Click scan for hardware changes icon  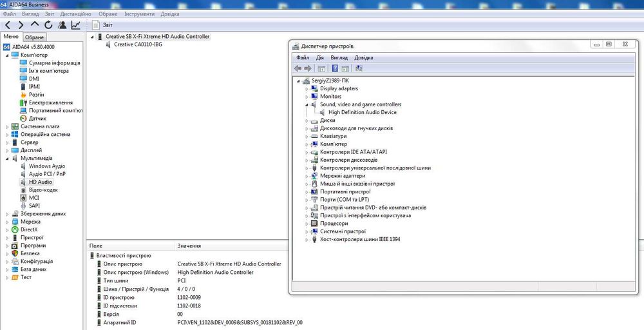tap(359, 68)
